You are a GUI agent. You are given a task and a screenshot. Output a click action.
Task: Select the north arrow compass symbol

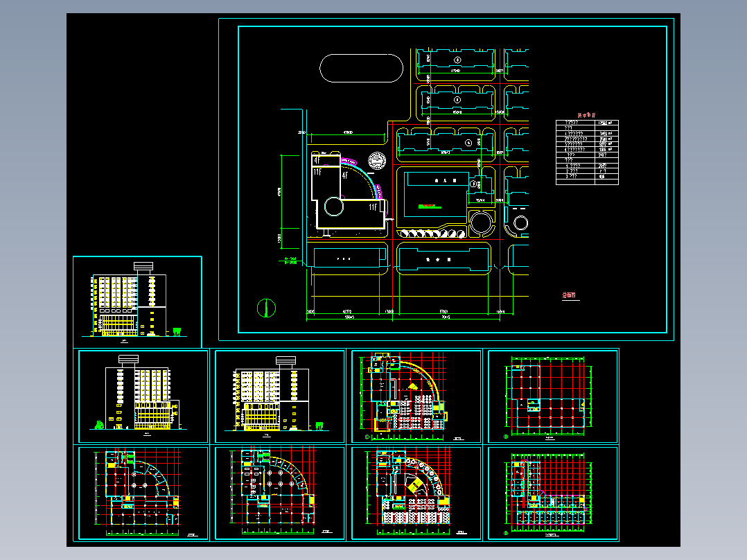pos(266,308)
